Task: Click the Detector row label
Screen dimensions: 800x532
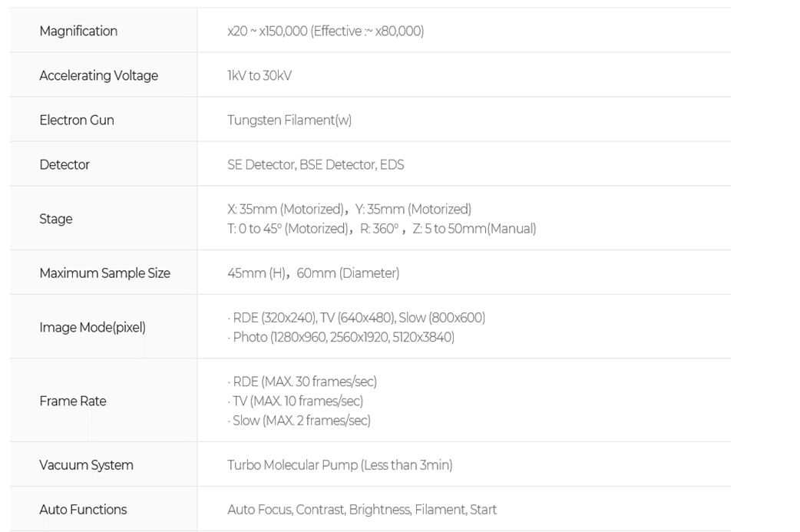Action: pos(64,164)
